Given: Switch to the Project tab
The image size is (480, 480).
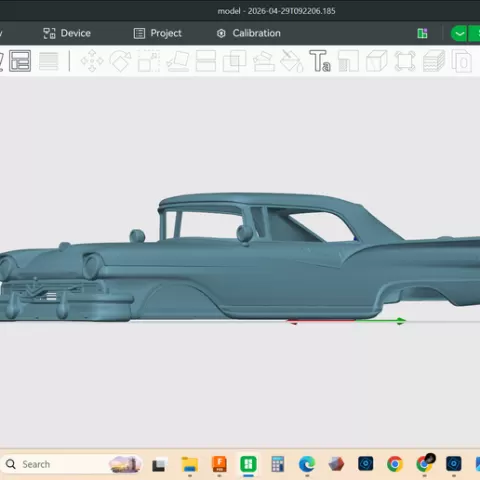Looking at the screenshot, I should point(158,33).
